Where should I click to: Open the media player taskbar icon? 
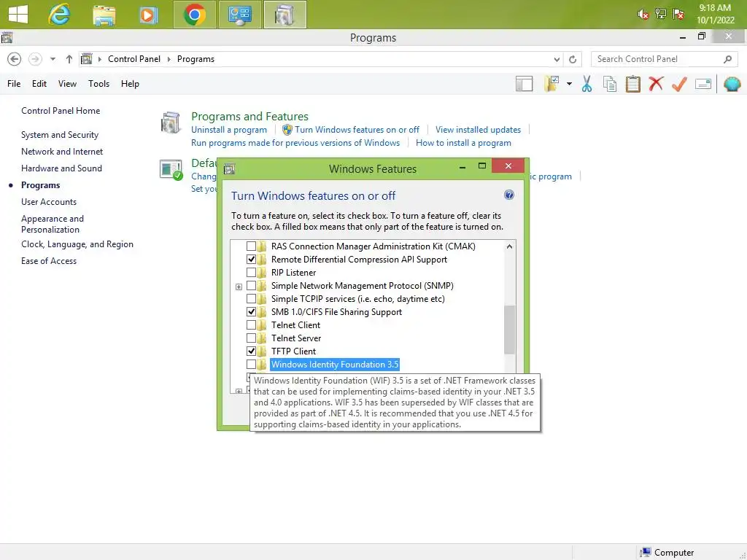pyautogui.click(x=148, y=15)
